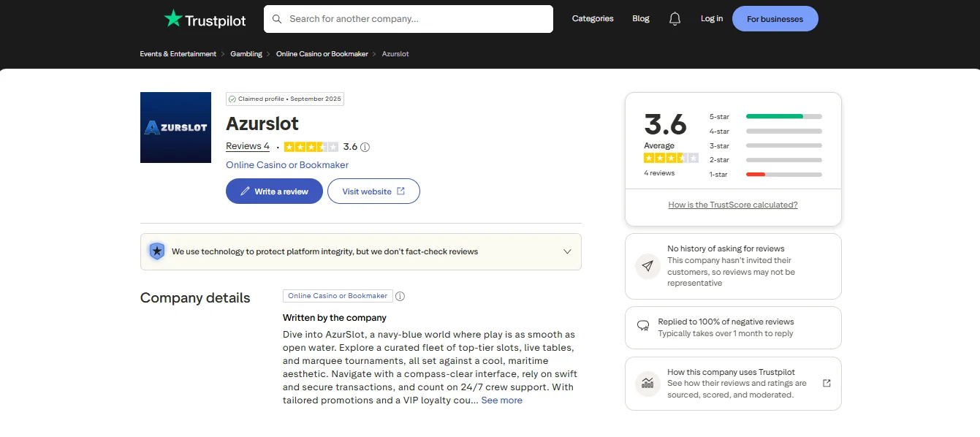The image size is (980, 437).
Task: Click Visit website button
Action: tap(373, 191)
